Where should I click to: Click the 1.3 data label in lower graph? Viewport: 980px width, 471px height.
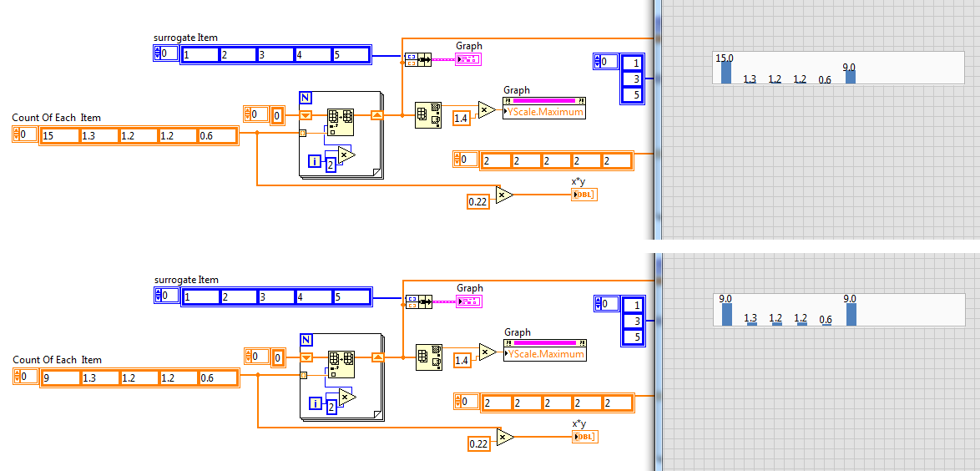751,317
